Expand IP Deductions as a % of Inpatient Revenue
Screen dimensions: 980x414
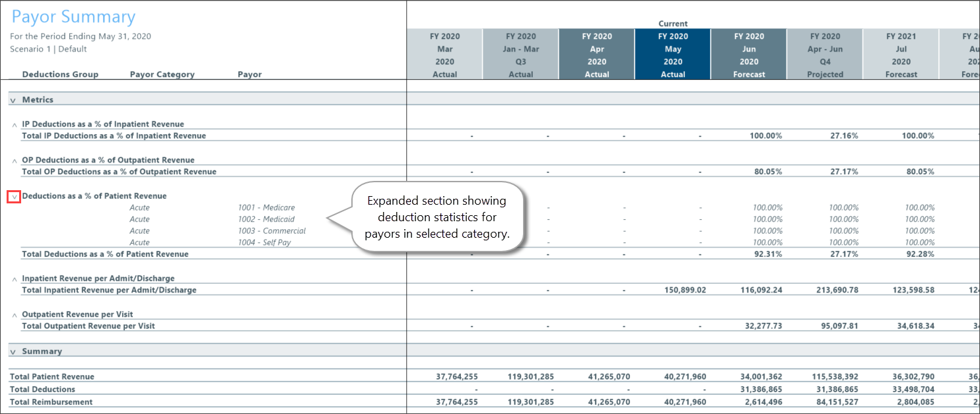point(15,124)
